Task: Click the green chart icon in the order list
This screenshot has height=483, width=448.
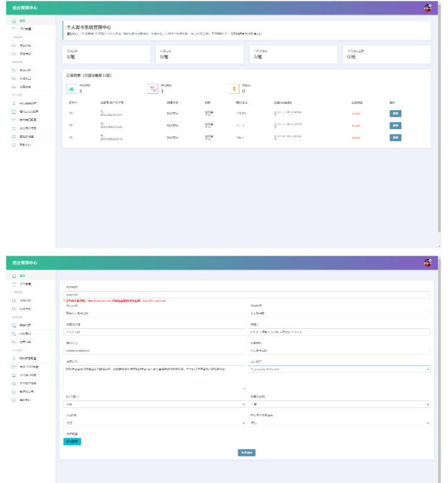Action: [x=71, y=89]
